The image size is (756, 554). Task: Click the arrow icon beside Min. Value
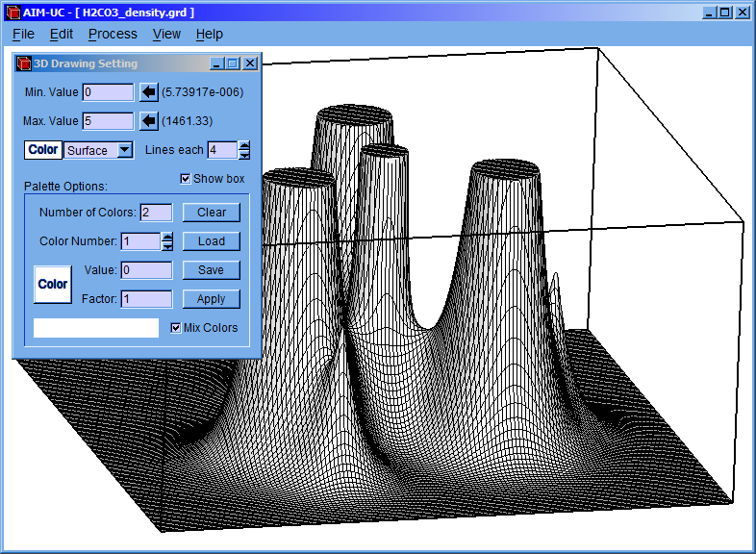pos(148,92)
